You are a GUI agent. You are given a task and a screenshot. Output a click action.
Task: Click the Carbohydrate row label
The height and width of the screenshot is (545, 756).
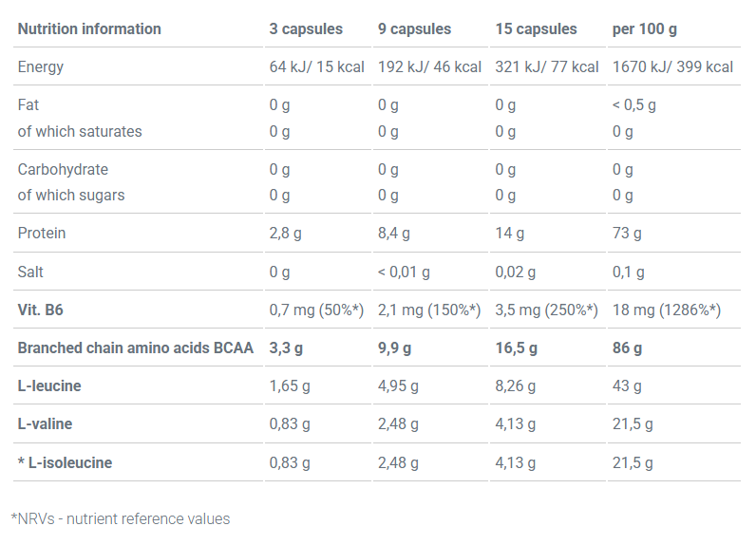point(63,169)
